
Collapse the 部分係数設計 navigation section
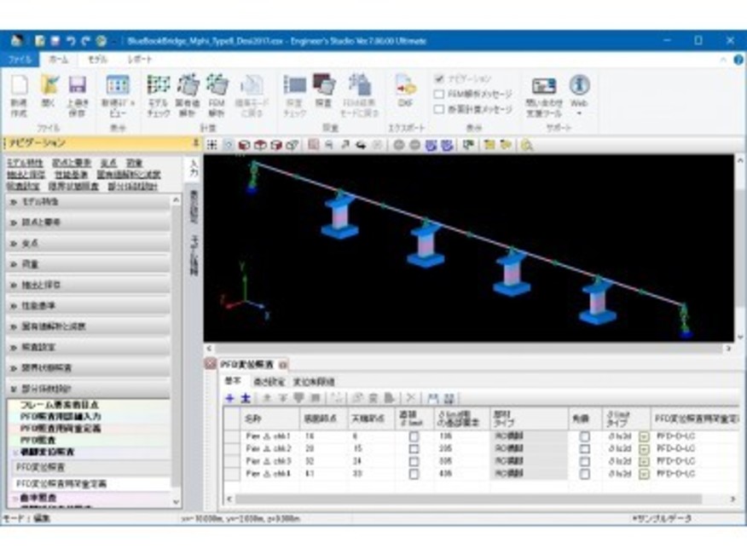point(89,389)
